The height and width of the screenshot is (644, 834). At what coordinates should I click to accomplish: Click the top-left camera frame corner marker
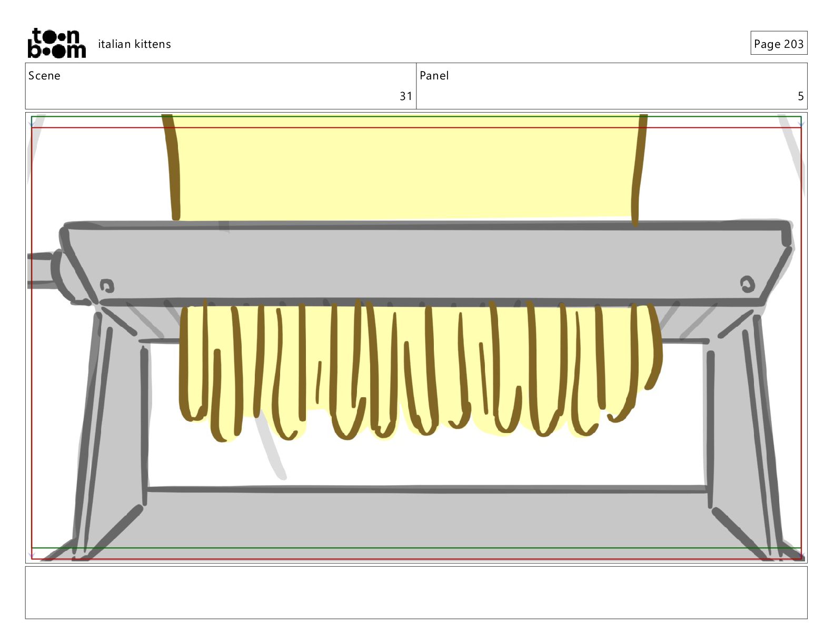[32, 122]
